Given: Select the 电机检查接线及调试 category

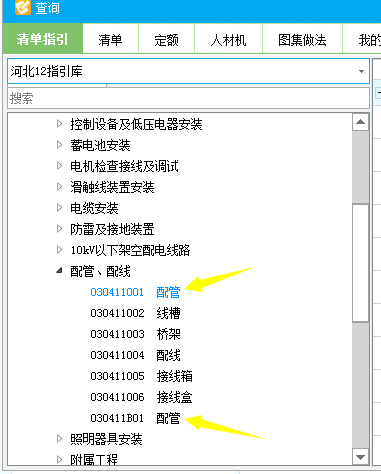Looking at the screenshot, I should tap(124, 166).
